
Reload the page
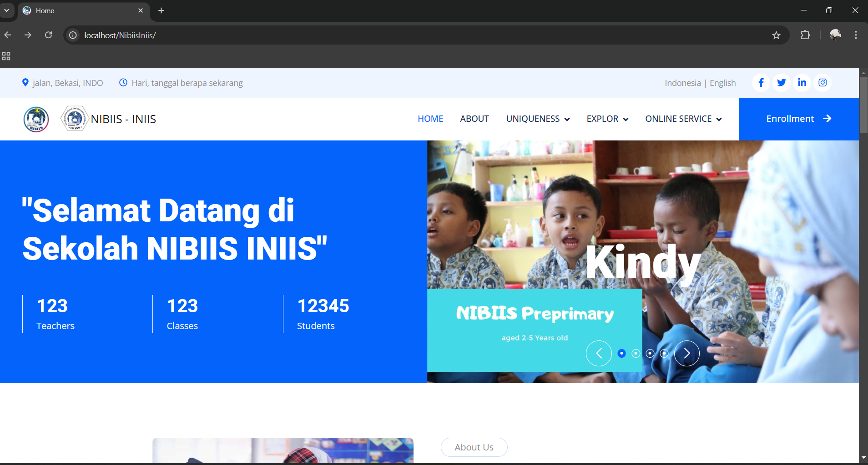[48, 35]
